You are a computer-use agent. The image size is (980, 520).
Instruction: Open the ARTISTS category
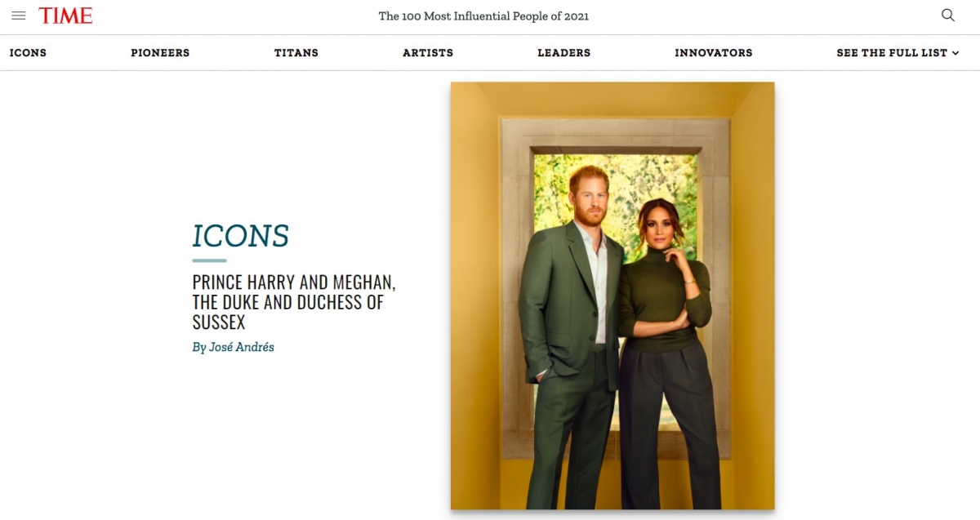(428, 53)
